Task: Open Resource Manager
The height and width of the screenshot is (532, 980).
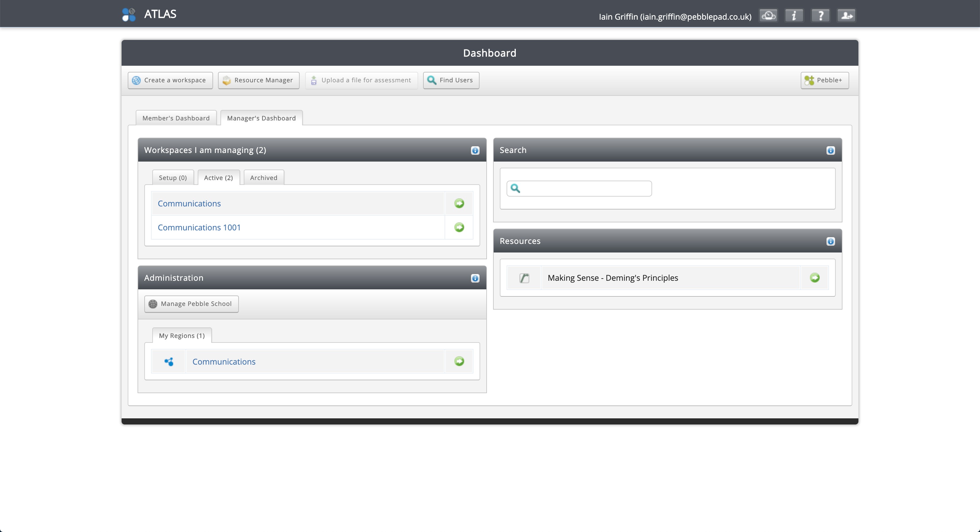Action: [x=258, y=80]
